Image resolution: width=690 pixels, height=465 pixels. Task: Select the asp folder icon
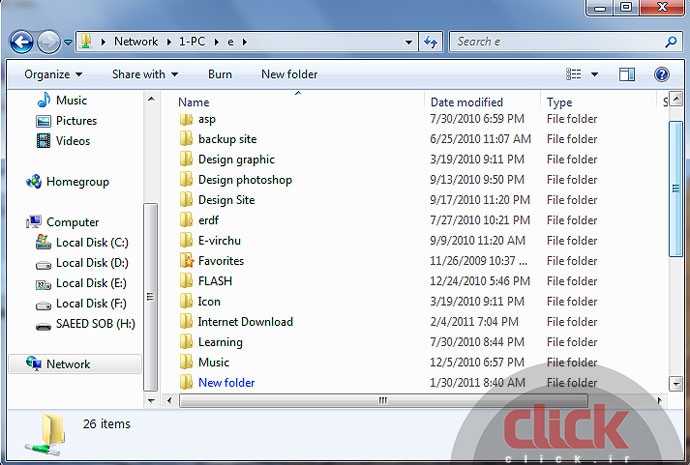point(186,119)
